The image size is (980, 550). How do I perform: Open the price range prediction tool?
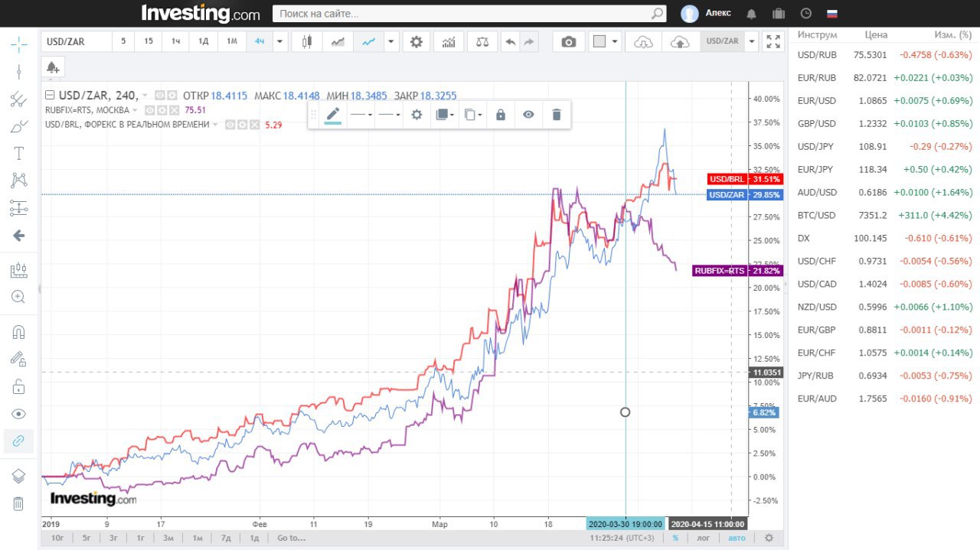pyautogui.click(x=18, y=208)
